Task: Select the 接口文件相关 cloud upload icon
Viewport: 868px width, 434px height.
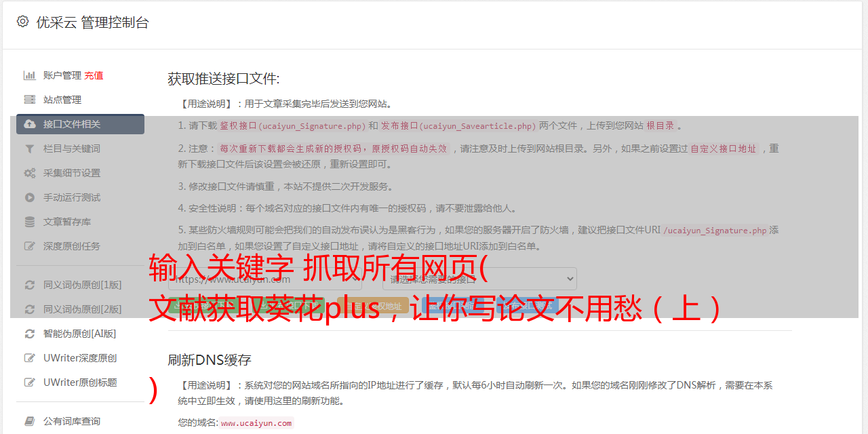Action: [30, 124]
